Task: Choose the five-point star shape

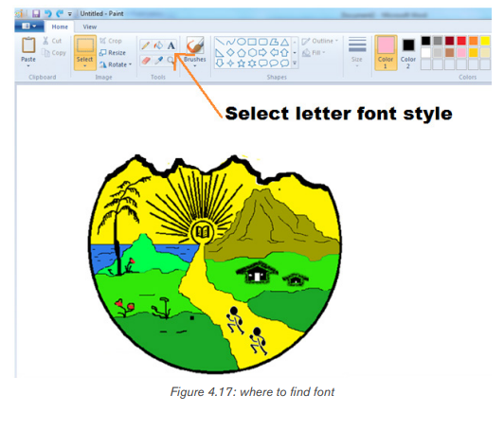Action: pos(241,63)
